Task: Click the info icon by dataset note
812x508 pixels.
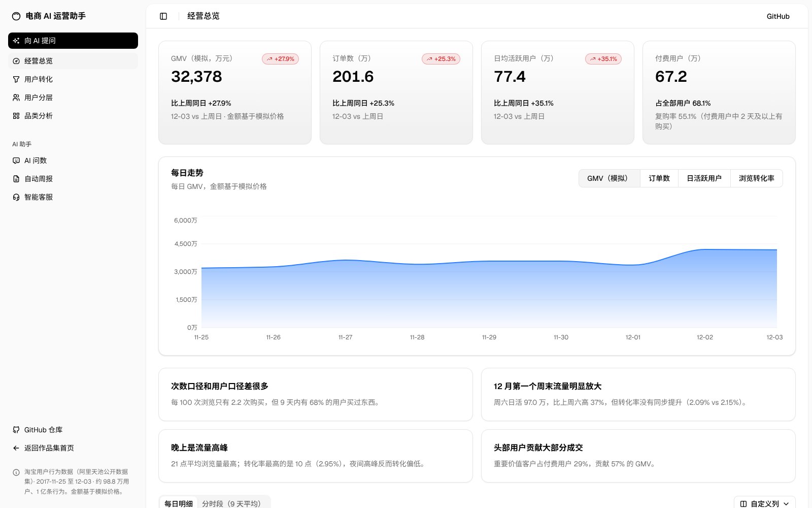Action: [16, 472]
